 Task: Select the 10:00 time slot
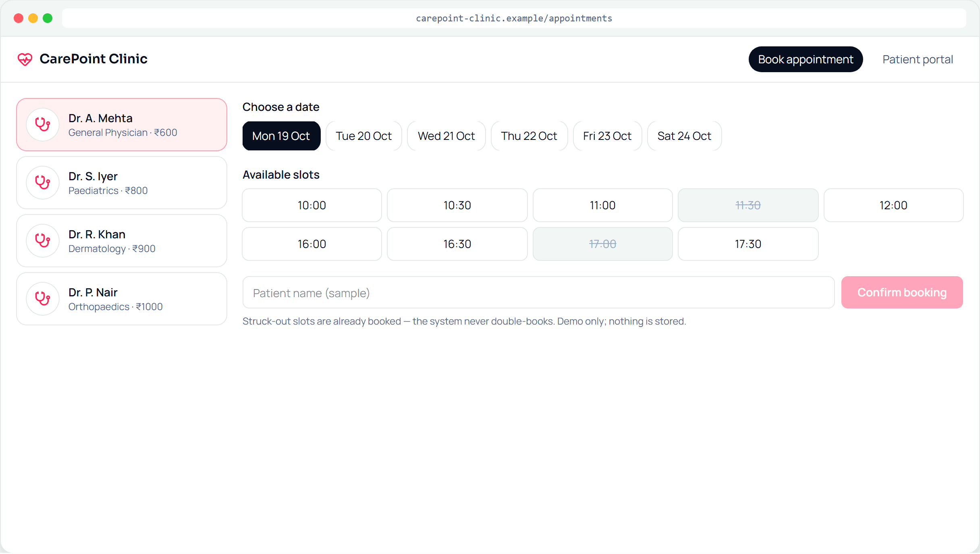tap(312, 205)
